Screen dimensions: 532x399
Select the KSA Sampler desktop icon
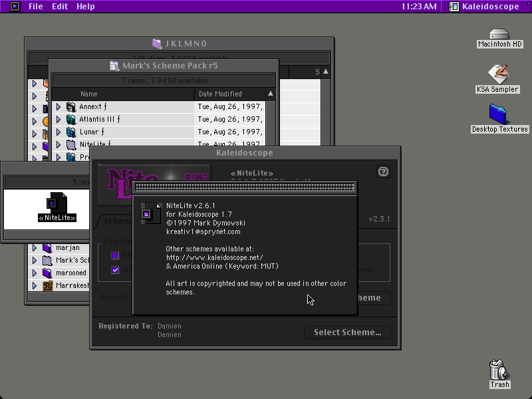pyautogui.click(x=497, y=74)
